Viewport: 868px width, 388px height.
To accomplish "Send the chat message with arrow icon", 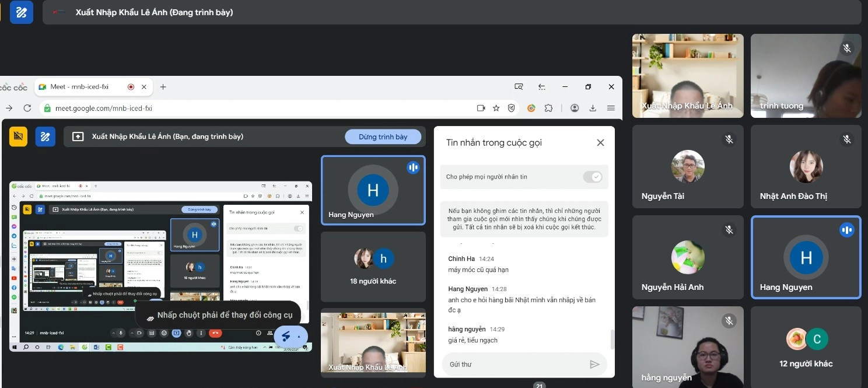I will point(594,364).
